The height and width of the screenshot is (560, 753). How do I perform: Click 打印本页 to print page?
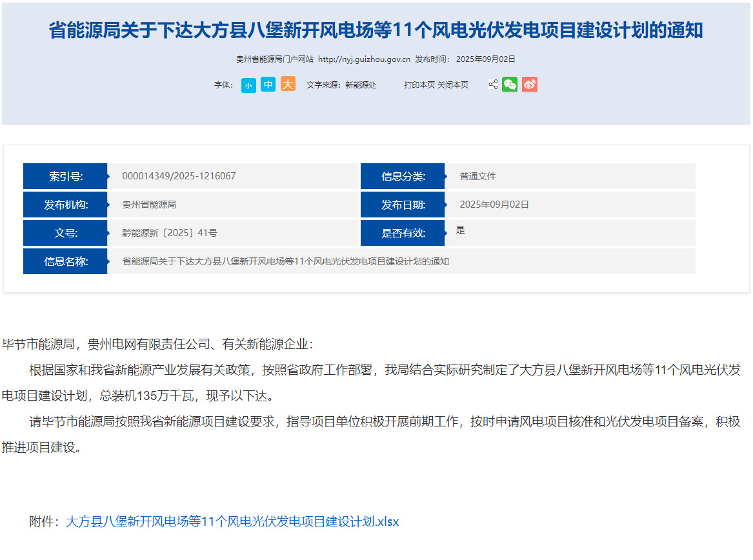pyautogui.click(x=419, y=85)
